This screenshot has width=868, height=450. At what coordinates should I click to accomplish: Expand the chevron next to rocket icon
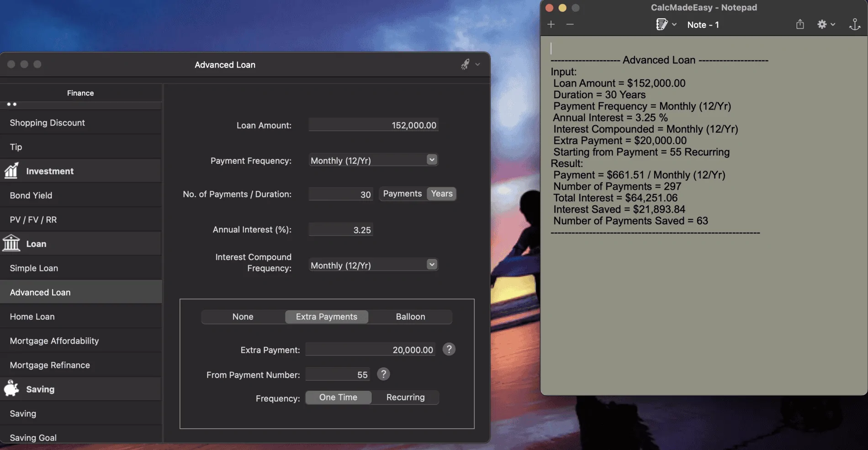[x=477, y=64]
